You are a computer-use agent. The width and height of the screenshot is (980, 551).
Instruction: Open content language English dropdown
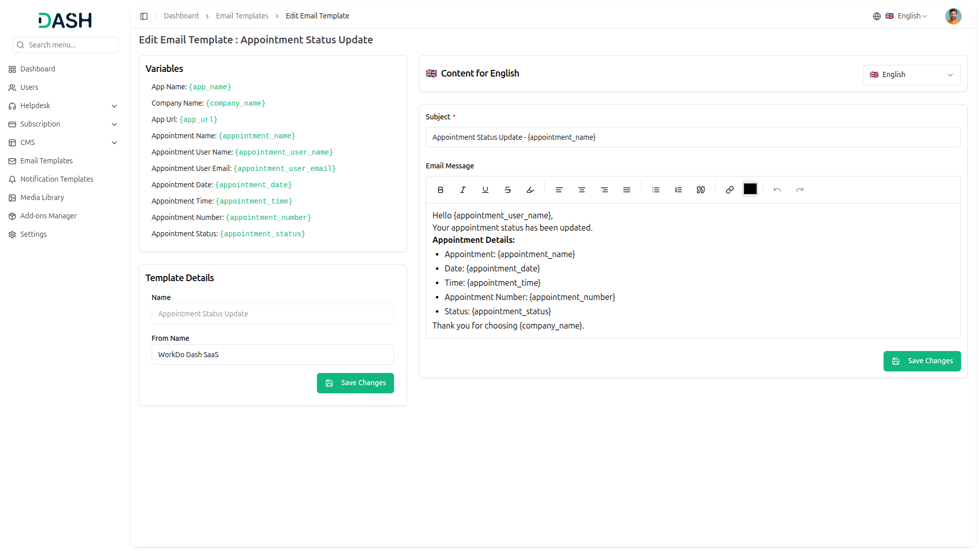point(912,75)
